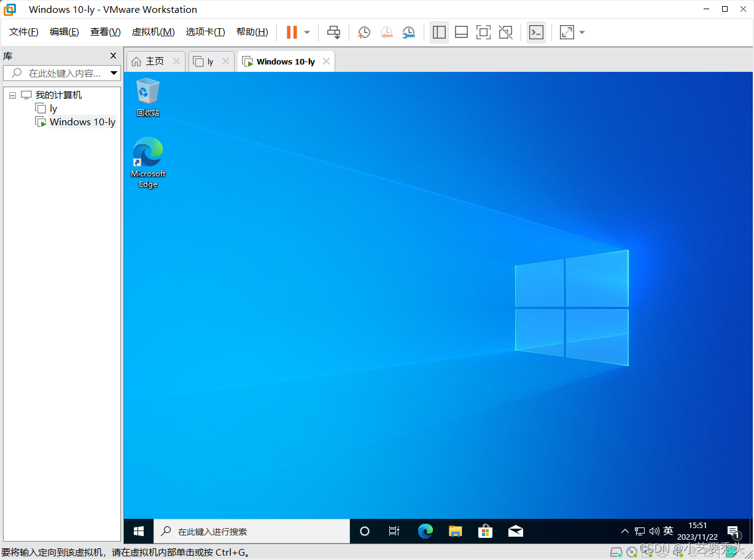Suspend the virtual machine with the pause icon
This screenshot has width=754, height=560.
[x=293, y=32]
